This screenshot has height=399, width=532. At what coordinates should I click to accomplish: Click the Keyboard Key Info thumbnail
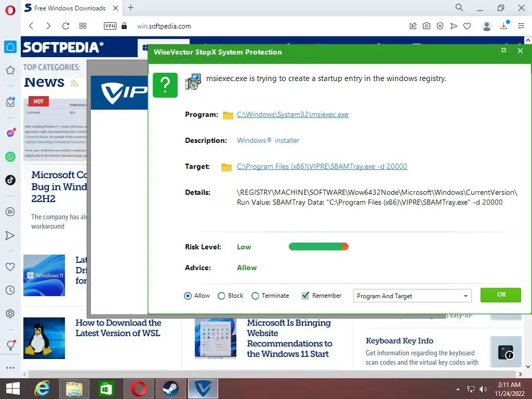click(x=506, y=352)
